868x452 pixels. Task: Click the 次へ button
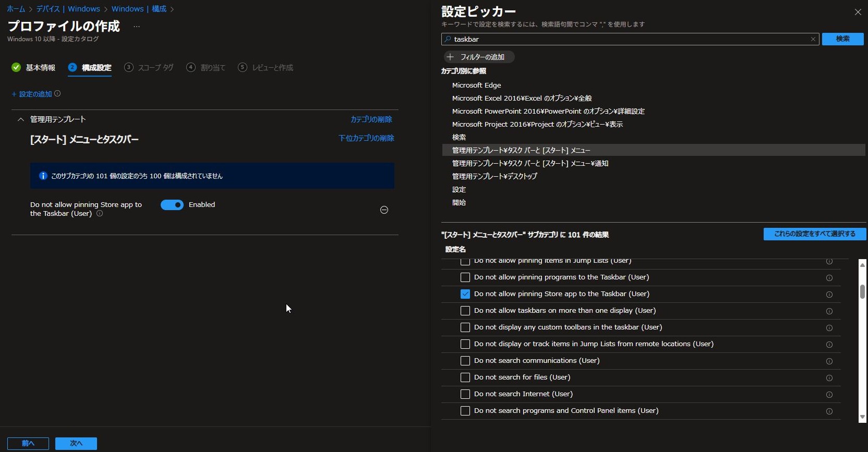pos(76,443)
